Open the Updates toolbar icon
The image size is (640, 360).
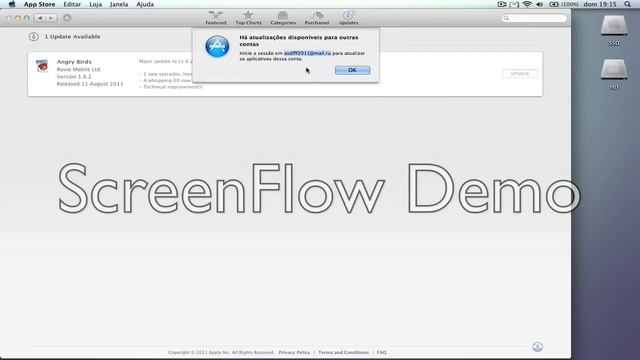(x=348, y=18)
